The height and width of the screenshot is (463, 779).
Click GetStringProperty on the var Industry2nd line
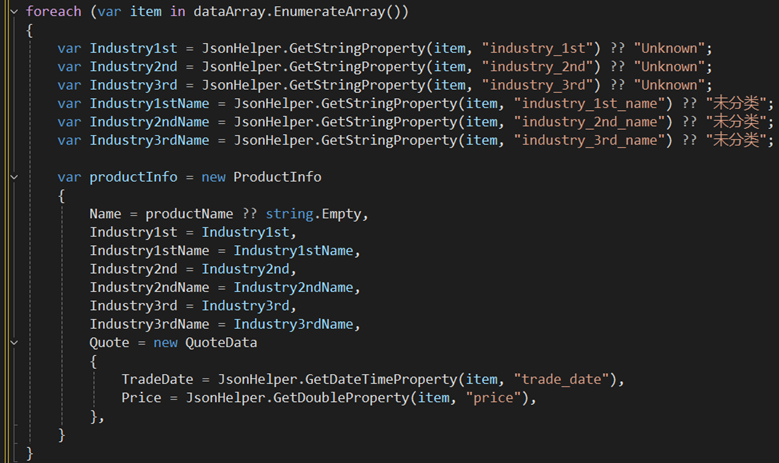(357, 67)
